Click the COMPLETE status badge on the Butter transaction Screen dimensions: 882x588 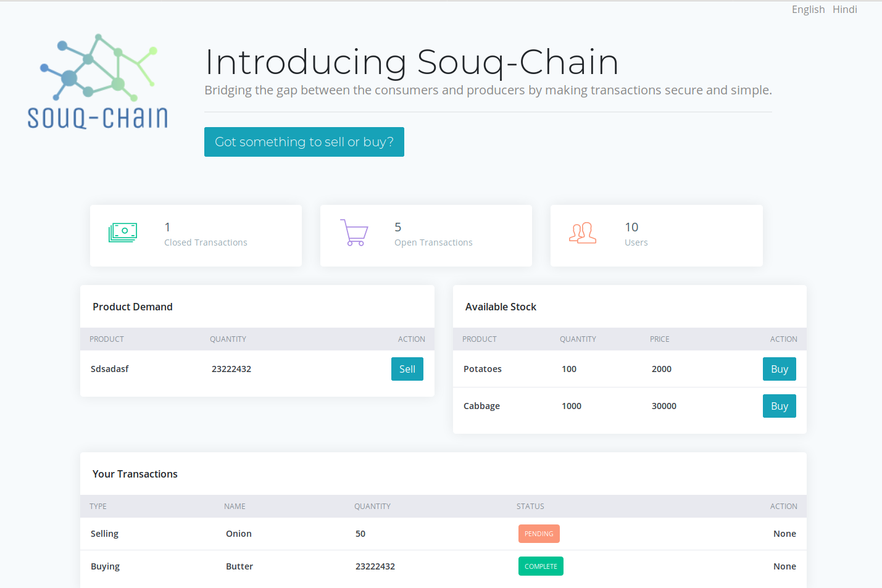point(541,566)
